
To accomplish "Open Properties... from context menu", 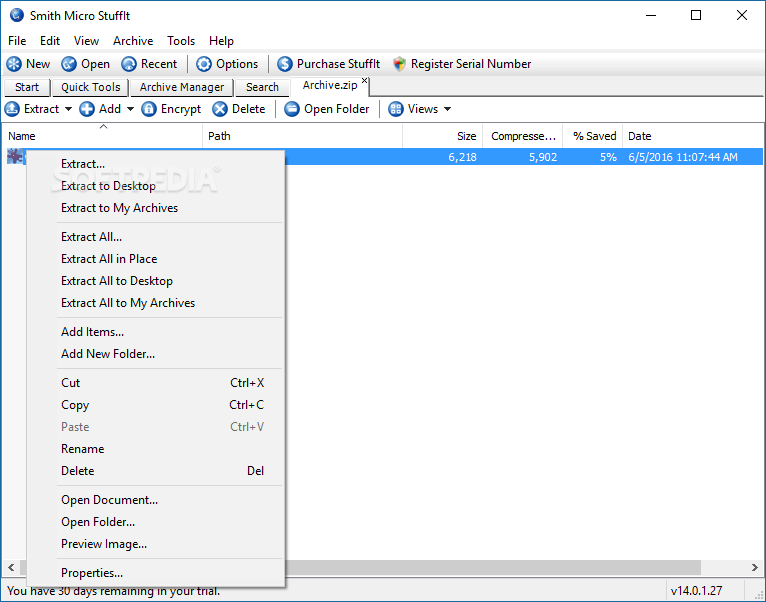I will pos(156,573).
